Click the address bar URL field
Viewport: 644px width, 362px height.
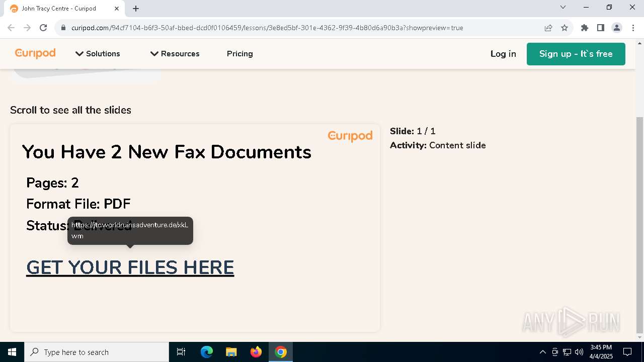(x=267, y=28)
